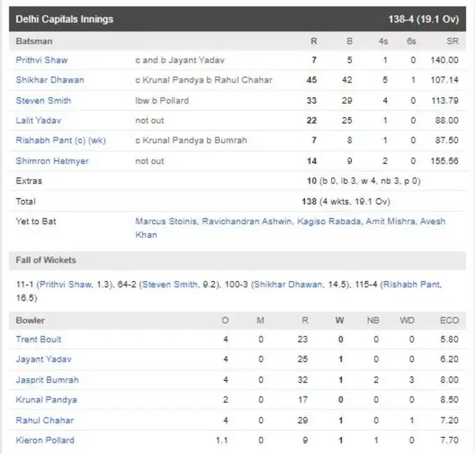This screenshot has width=476, height=454.
Task: Click Shikhar Dhawan in batsman list
Action: [50, 80]
